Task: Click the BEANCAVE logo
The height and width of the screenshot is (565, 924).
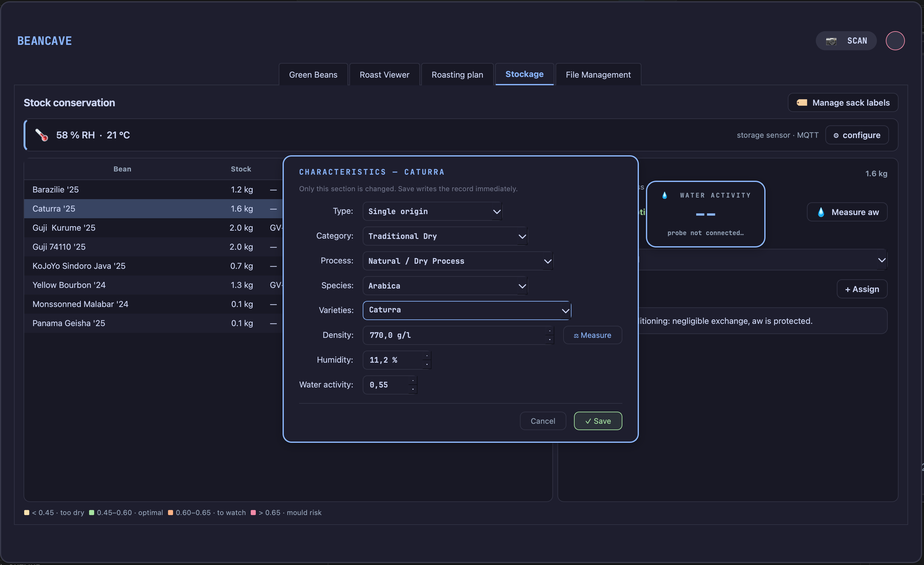Action: (45, 41)
